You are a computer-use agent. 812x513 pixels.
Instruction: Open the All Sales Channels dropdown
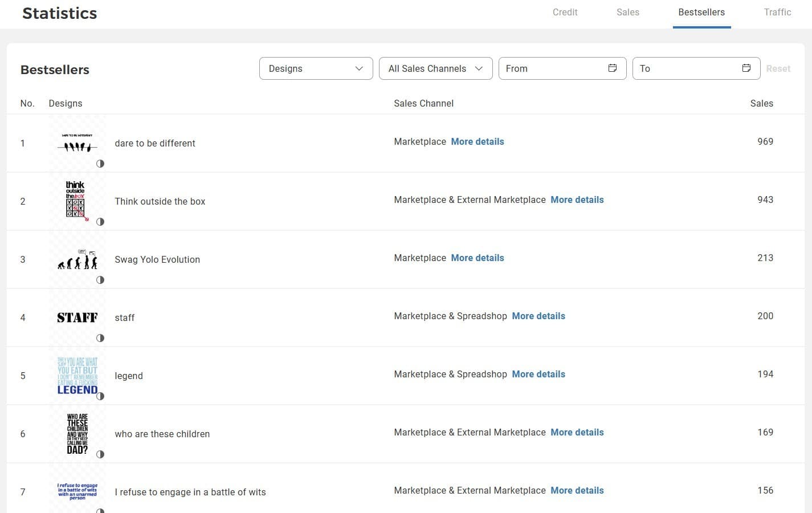[x=436, y=68]
